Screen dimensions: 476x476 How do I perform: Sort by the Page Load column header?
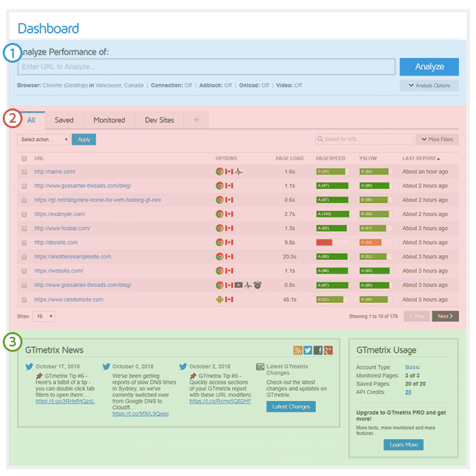(289, 158)
